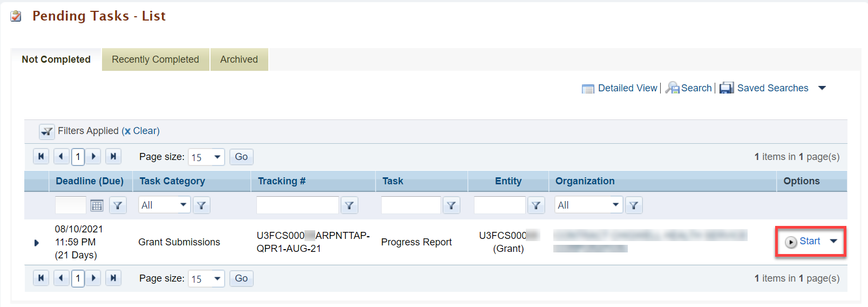Go to previous page in bottom pager

coord(61,278)
